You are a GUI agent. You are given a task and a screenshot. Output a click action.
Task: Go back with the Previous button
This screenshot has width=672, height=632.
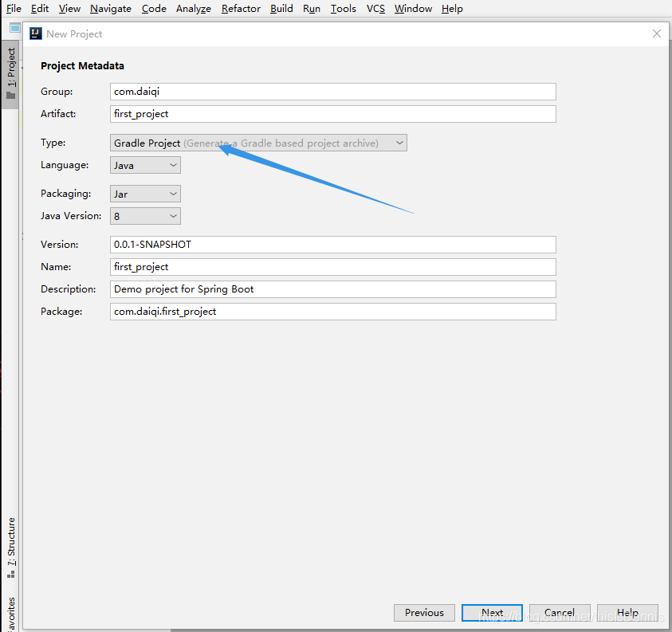424,613
